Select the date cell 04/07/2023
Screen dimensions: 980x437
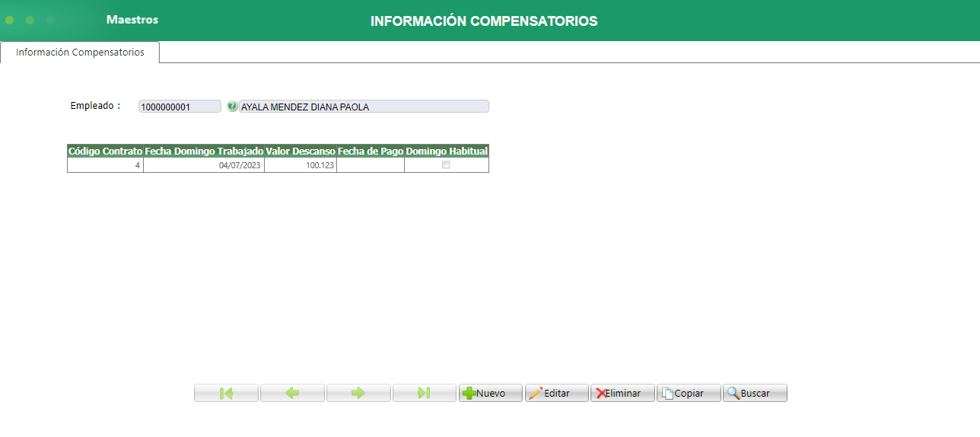tap(204, 165)
